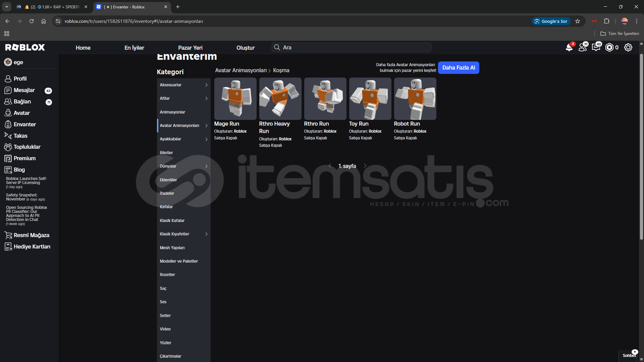This screenshot has height=362, width=644.
Task: Expand the Dünyalar category
Action: coord(183,166)
